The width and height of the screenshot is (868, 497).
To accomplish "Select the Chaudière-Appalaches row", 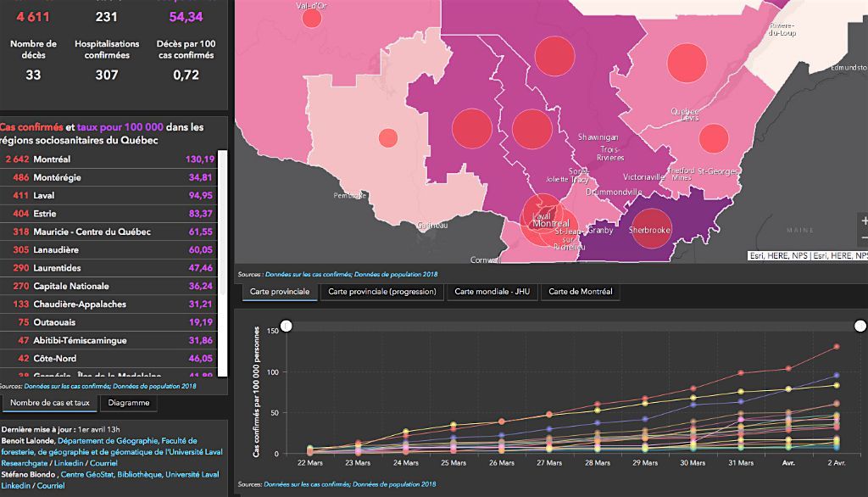I will pyautogui.click(x=109, y=304).
